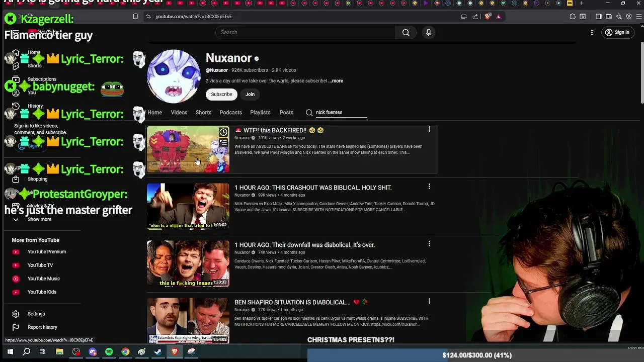
Task: Open YouTube Premium from sidebar
Action: 47,252
